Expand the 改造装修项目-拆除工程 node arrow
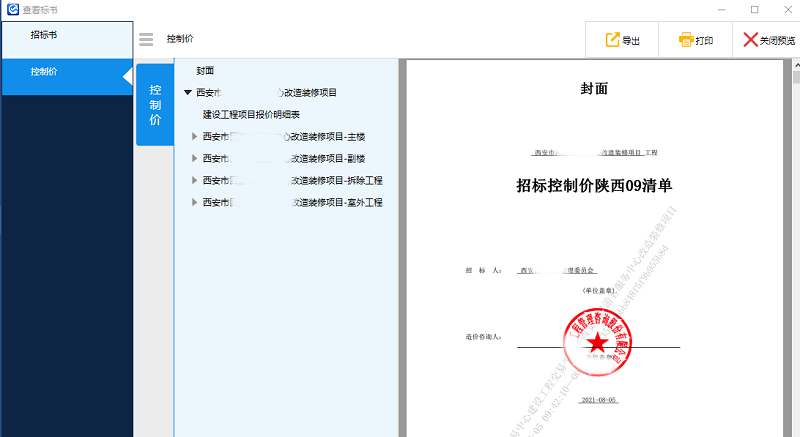Viewport: 800px width, 437px height. click(x=194, y=180)
